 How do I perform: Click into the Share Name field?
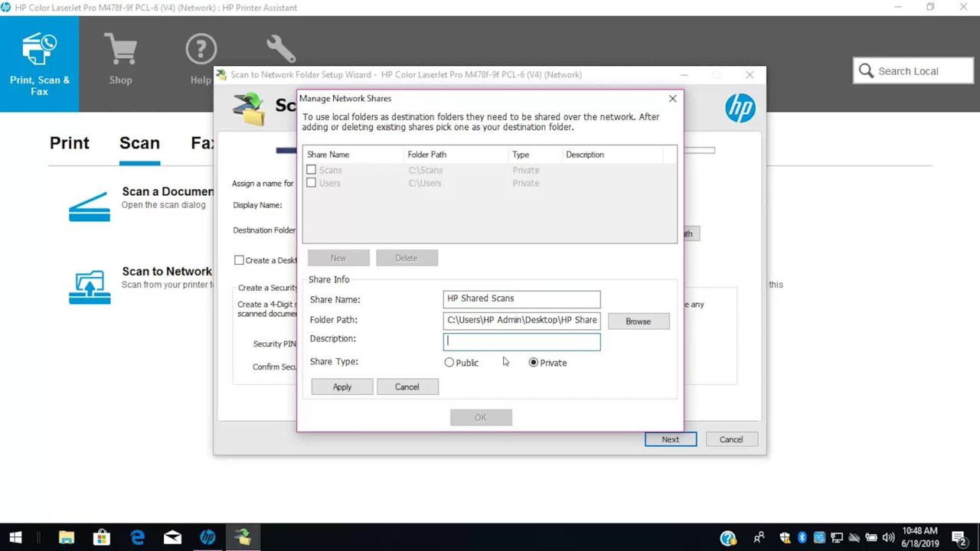pyautogui.click(x=521, y=299)
